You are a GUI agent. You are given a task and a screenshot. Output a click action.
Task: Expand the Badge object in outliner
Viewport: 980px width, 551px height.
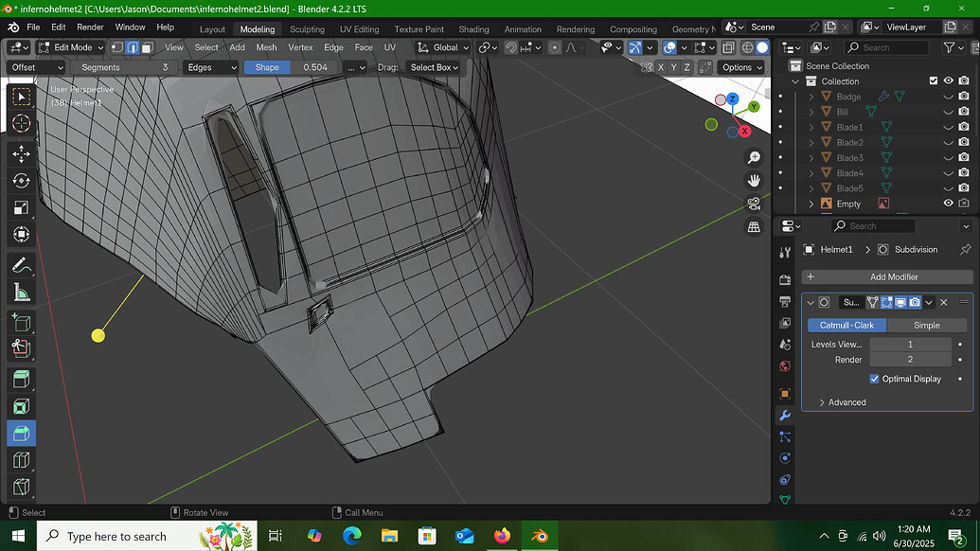[811, 97]
